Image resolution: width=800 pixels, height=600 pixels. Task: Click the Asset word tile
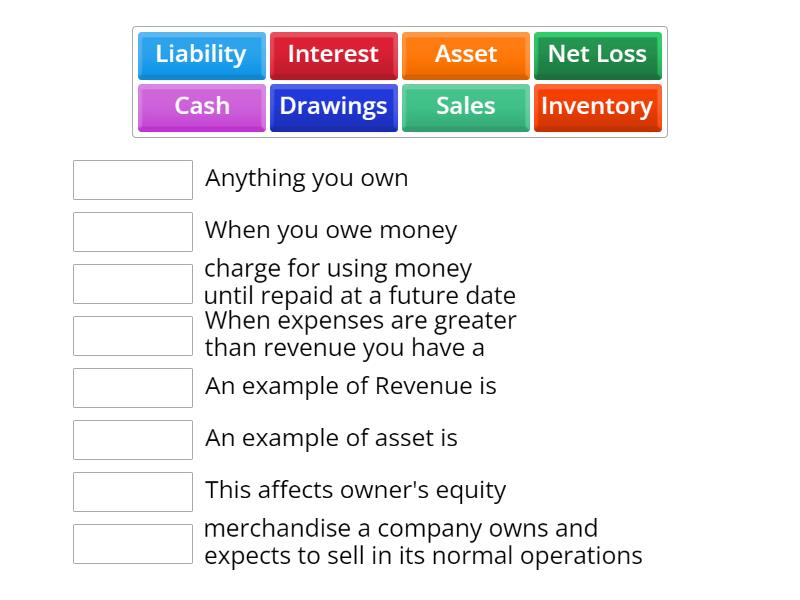click(465, 55)
